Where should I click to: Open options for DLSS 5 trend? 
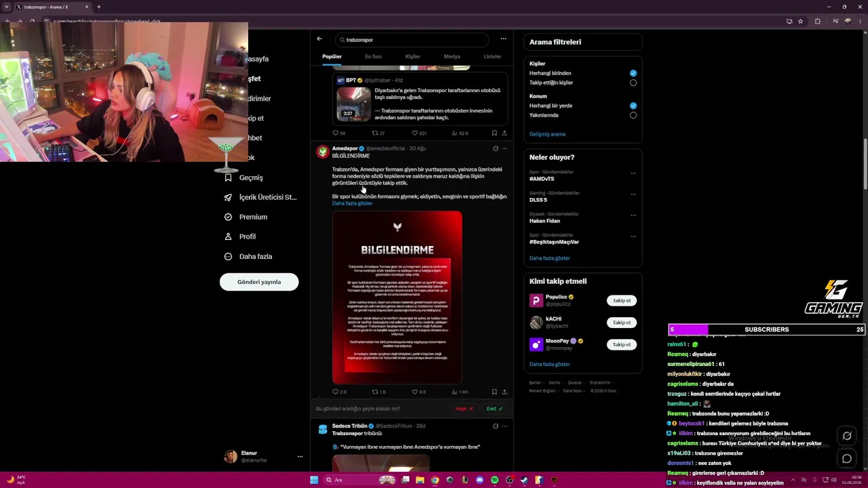click(633, 194)
